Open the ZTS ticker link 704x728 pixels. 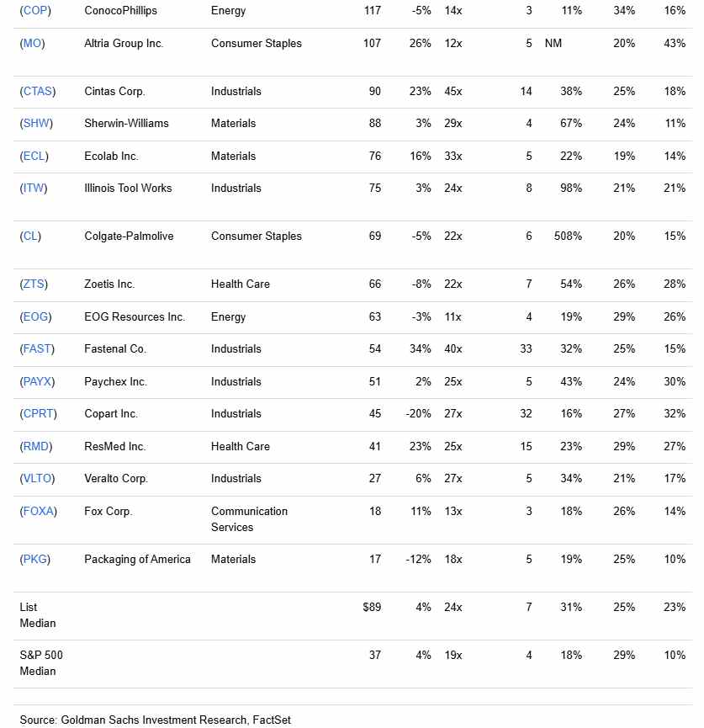tap(34, 284)
